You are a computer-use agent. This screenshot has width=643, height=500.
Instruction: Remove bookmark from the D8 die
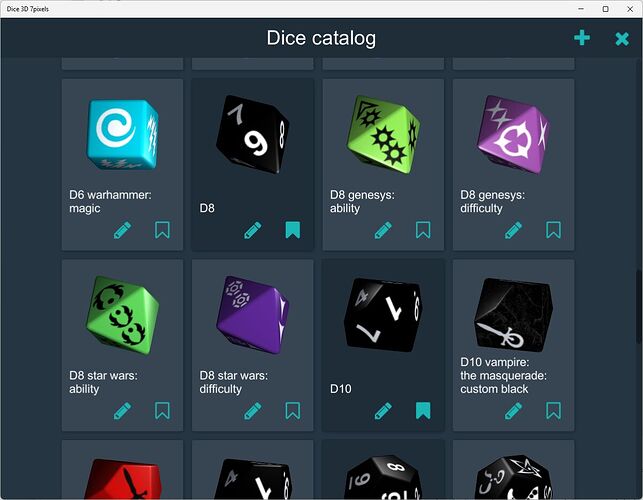click(293, 230)
